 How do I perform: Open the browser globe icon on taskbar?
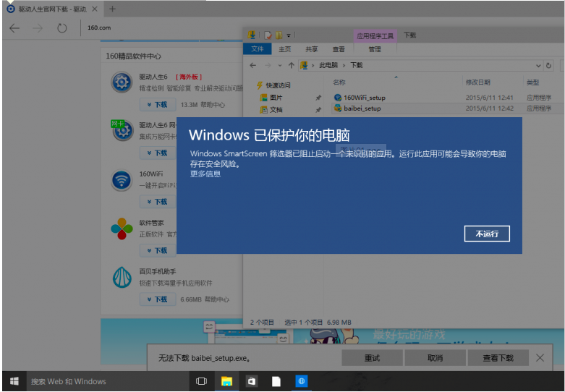(302, 381)
